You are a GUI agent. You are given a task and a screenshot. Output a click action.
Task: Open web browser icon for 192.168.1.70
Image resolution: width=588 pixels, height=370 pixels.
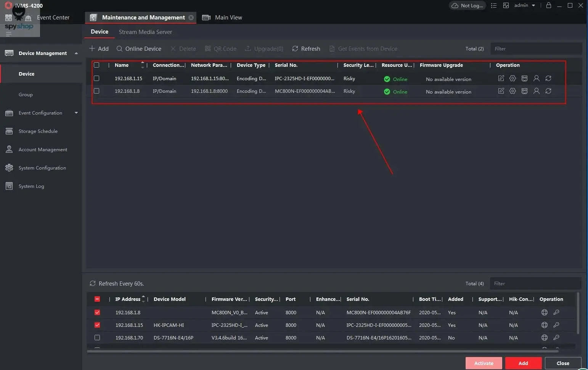tap(544, 338)
